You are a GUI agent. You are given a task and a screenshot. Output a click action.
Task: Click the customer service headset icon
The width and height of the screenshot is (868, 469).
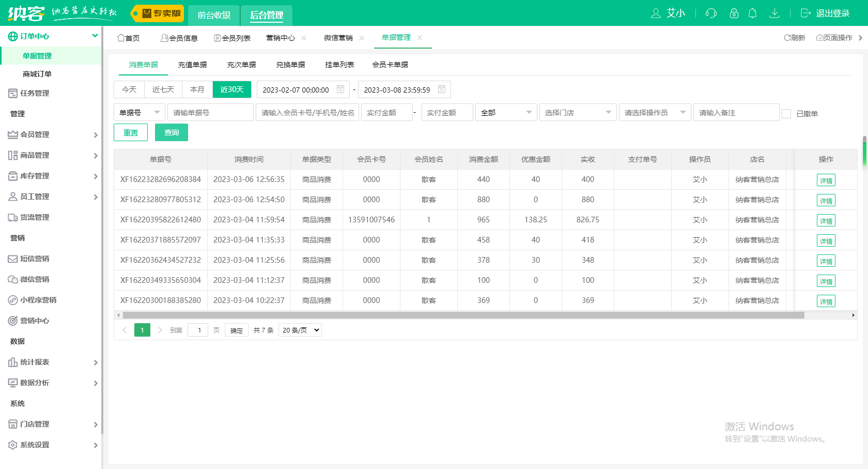click(x=711, y=13)
